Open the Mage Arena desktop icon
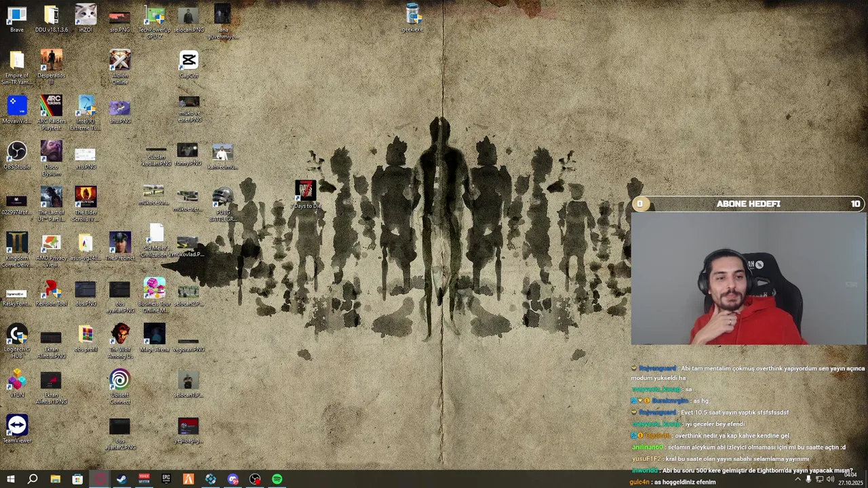The width and height of the screenshot is (868, 488). coord(155,338)
